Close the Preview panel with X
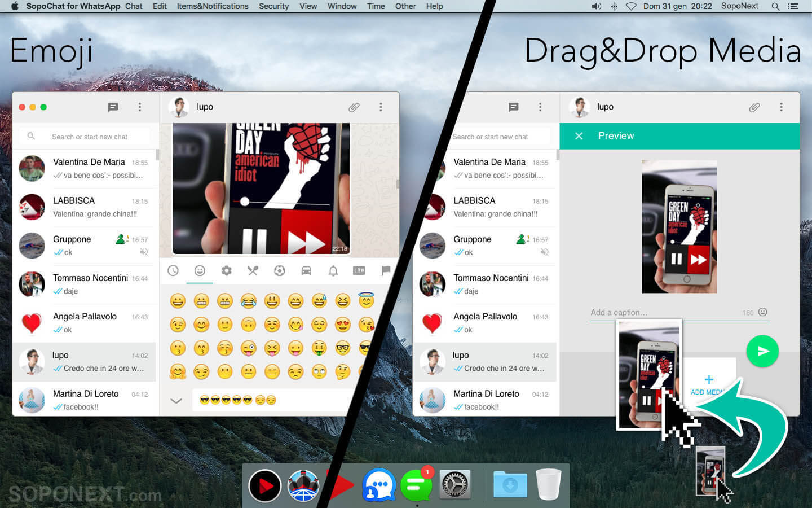812x508 pixels. [x=579, y=136]
